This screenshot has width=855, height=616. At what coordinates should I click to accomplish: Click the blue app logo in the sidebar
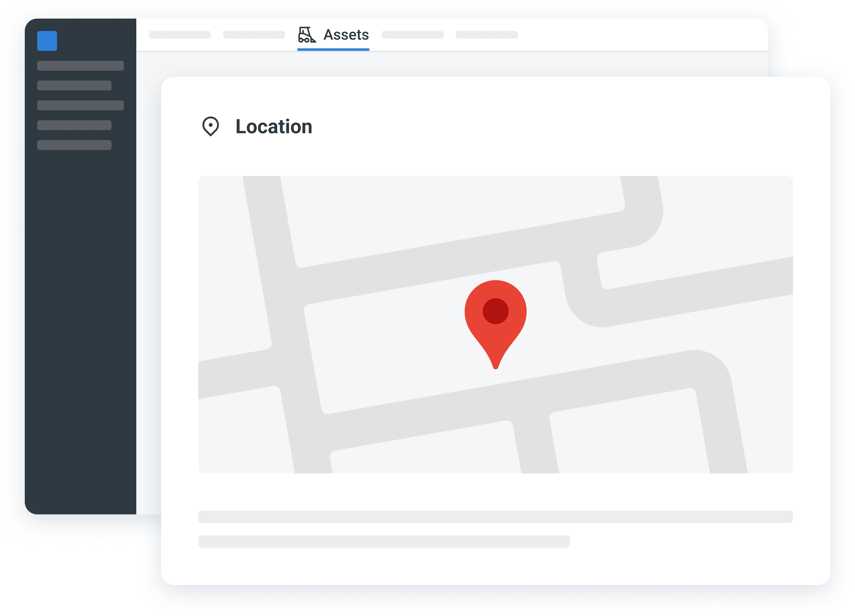point(47,40)
